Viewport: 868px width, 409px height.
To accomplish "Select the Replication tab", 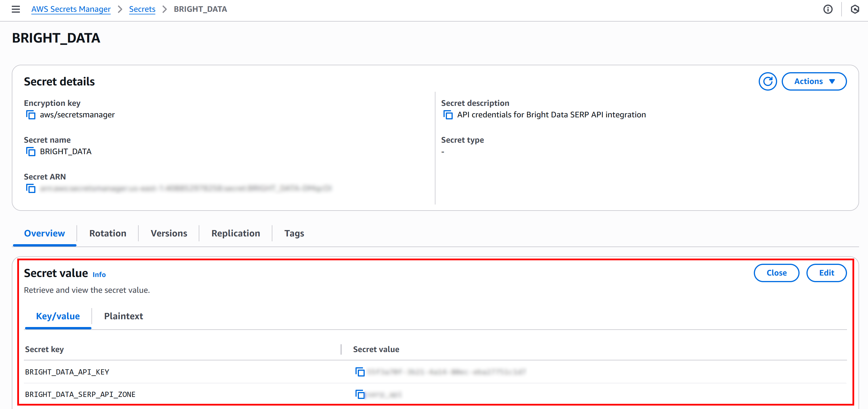I will (x=236, y=233).
